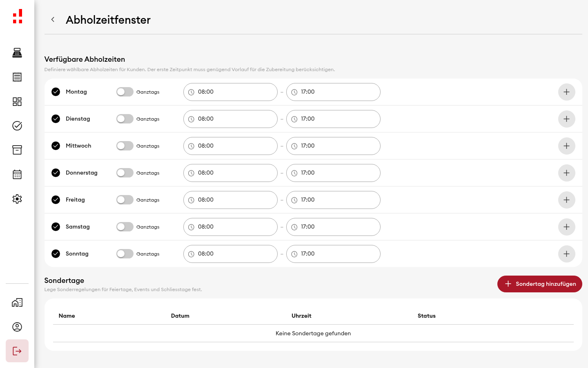Open the checkmark circle sidebar icon
This screenshot has height=368, width=588.
point(17,126)
